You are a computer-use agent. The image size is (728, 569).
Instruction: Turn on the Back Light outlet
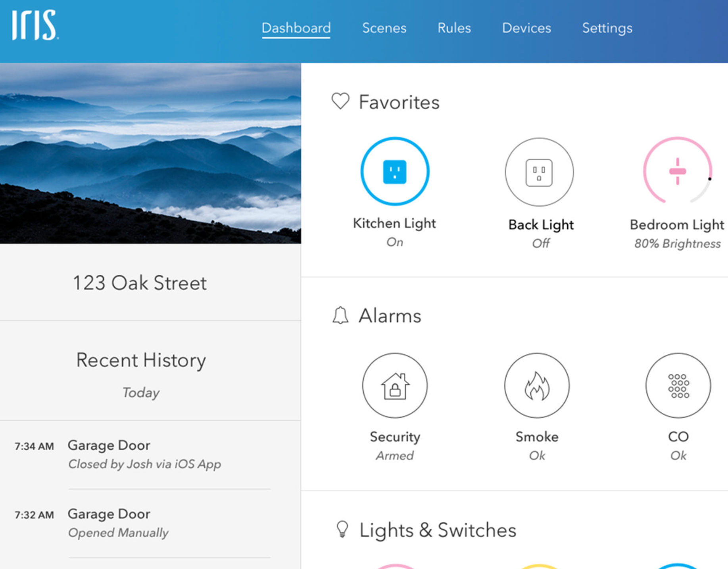[539, 172]
